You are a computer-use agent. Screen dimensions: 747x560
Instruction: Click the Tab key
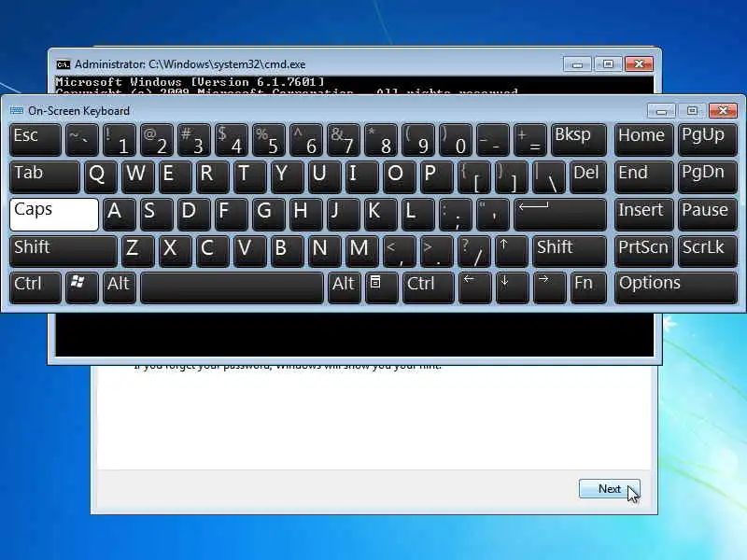point(45,176)
